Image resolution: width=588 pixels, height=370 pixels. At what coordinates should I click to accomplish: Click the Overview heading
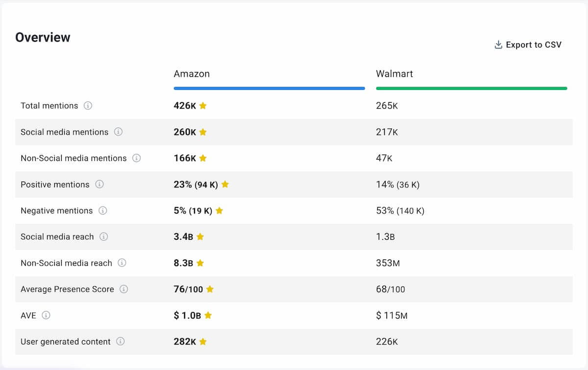click(43, 38)
